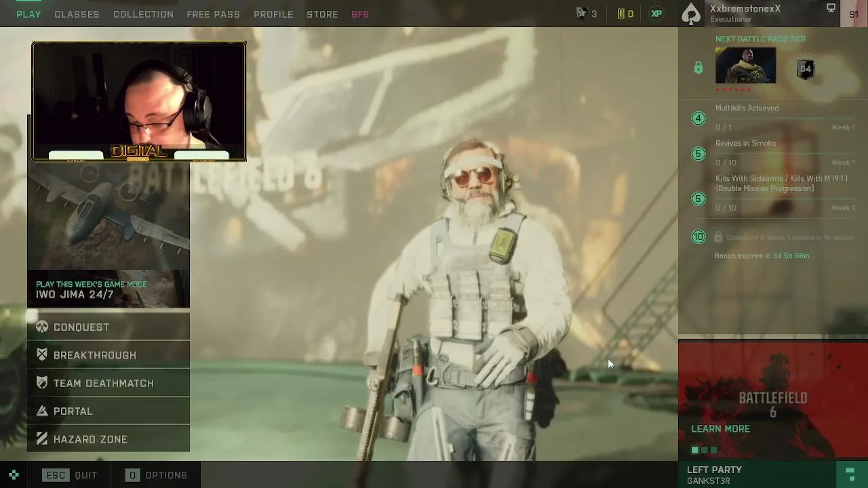Click the Portal mode icon
Screen dimensions: 868x488
(42, 411)
